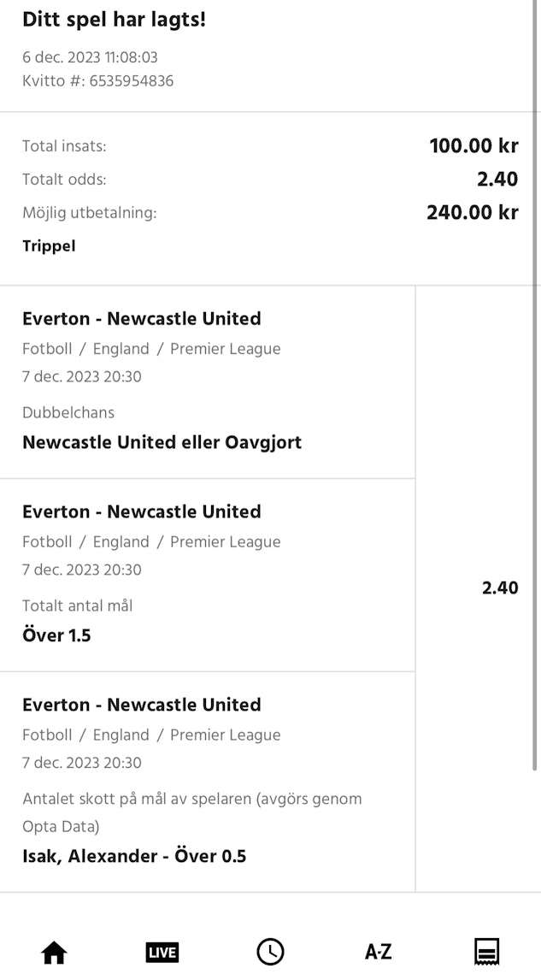Click the Ditt spel har lagts! heading
Viewport: 541px width, 980px height.
click(x=114, y=20)
